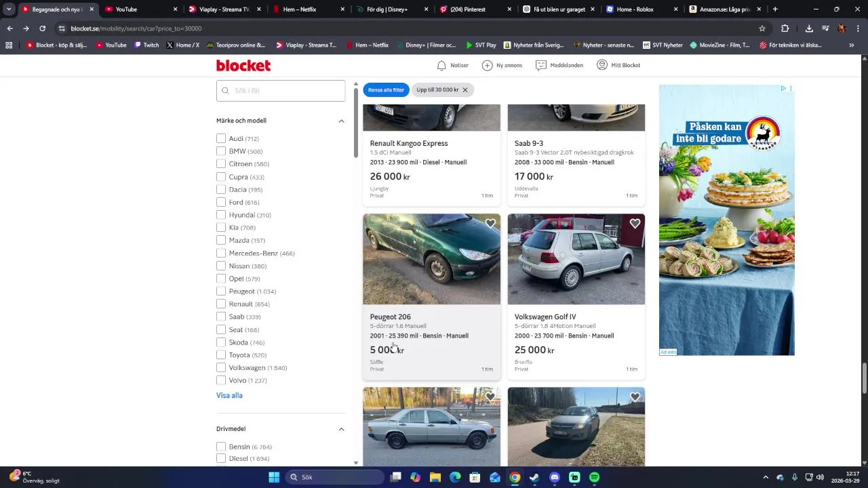Open Mitt Blocket profile icon

click(601, 65)
